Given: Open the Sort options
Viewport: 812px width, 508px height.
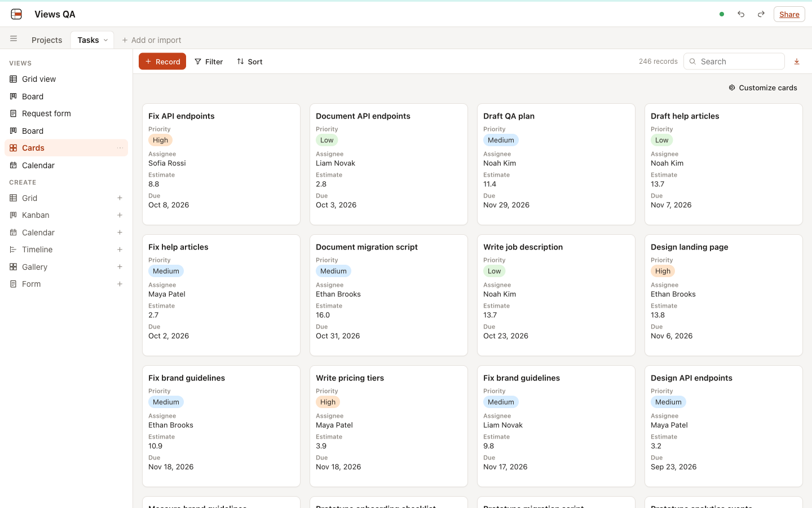Looking at the screenshot, I should 250,62.
